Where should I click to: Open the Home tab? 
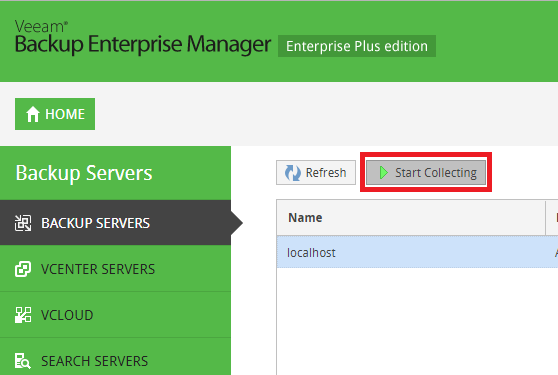[x=55, y=114]
